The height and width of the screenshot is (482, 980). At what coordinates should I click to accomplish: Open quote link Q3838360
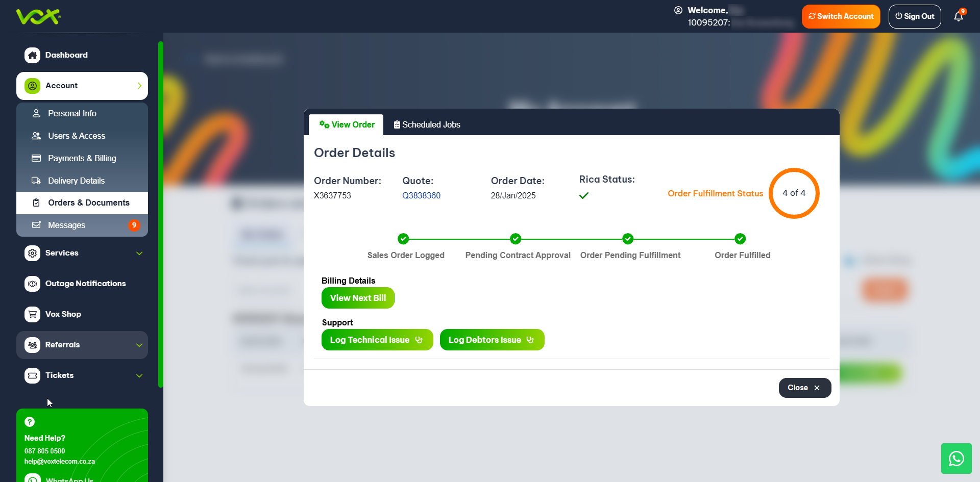click(421, 195)
